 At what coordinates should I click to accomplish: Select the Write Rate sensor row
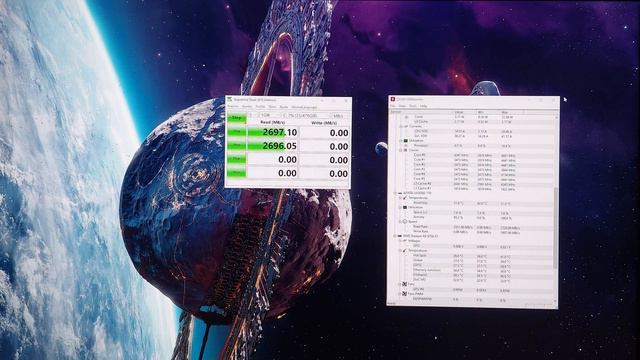(x=471, y=232)
